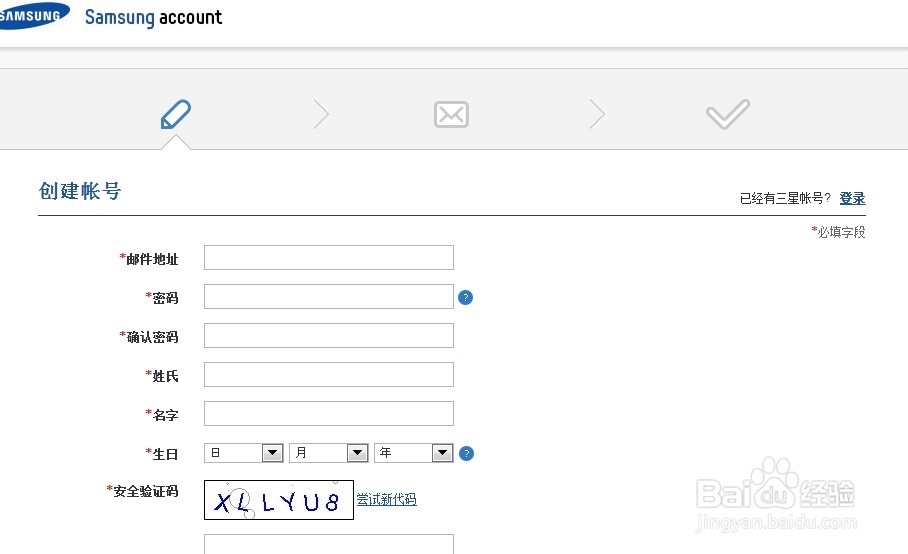Click the chevron arrow between envelope and checkmark
Screen dimensions: 908x554
coord(597,113)
